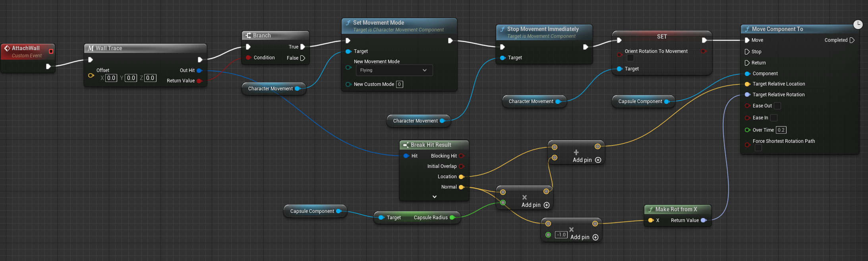Click the Break Hit Result Normal pin
Image resolution: width=868 pixels, height=261 pixels.
click(462, 187)
